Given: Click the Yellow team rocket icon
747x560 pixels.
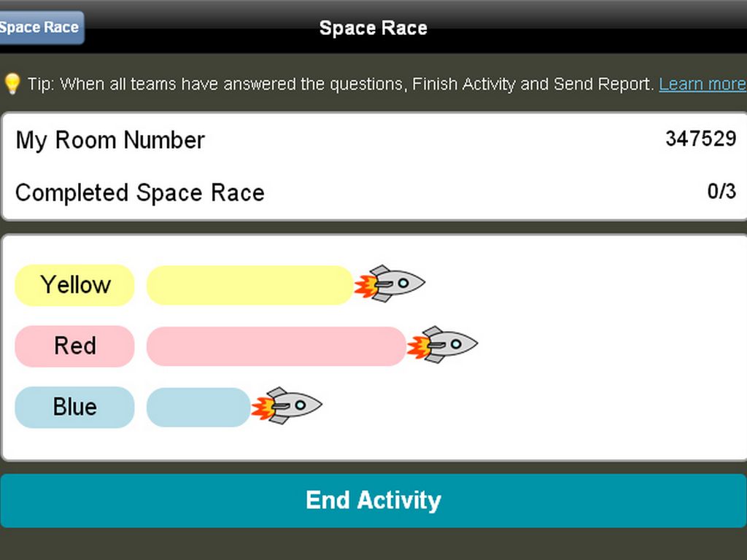Looking at the screenshot, I should click(390, 284).
